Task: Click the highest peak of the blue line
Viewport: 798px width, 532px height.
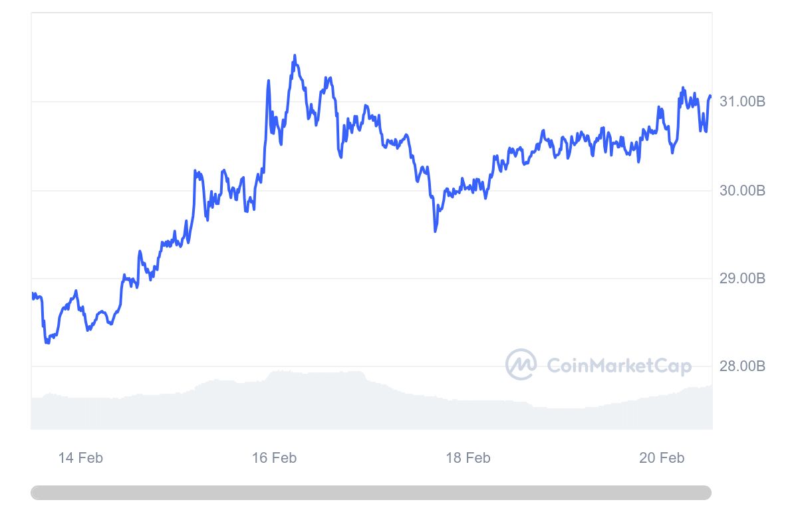Action: pos(295,56)
